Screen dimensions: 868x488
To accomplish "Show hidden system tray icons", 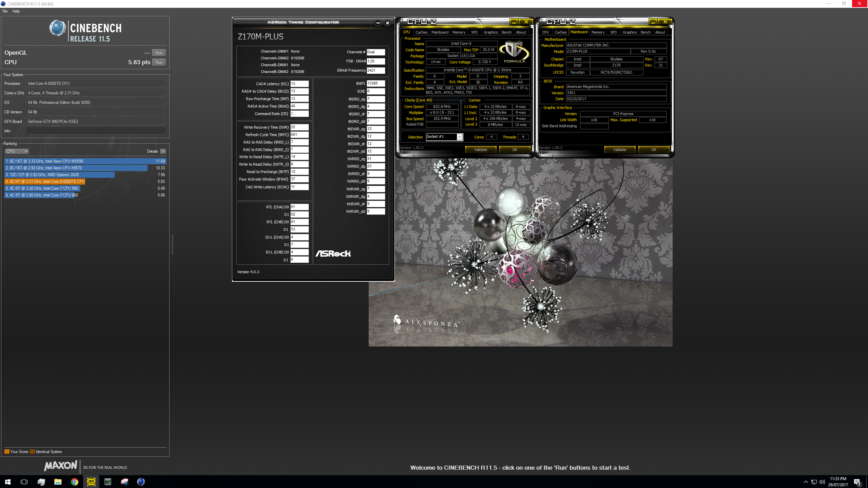I will pos(806,482).
